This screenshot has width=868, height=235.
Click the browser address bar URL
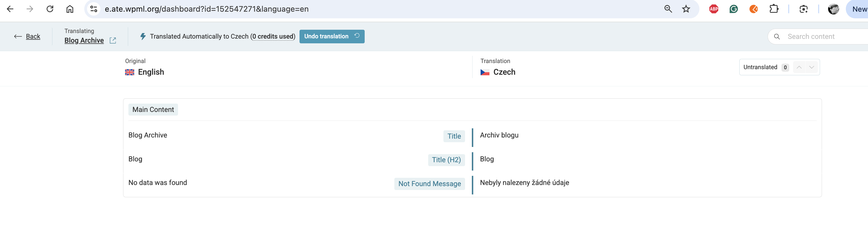[x=207, y=9]
